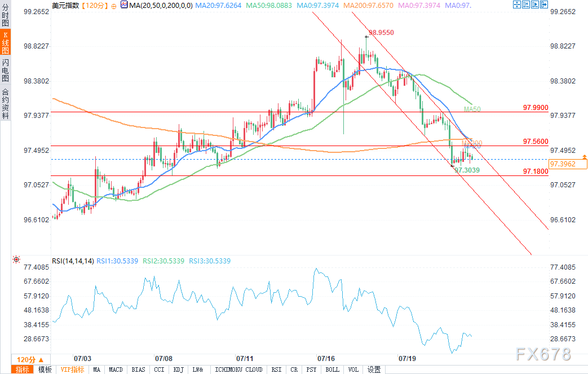Select the K线图 sidebar tab

coord(5,44)
